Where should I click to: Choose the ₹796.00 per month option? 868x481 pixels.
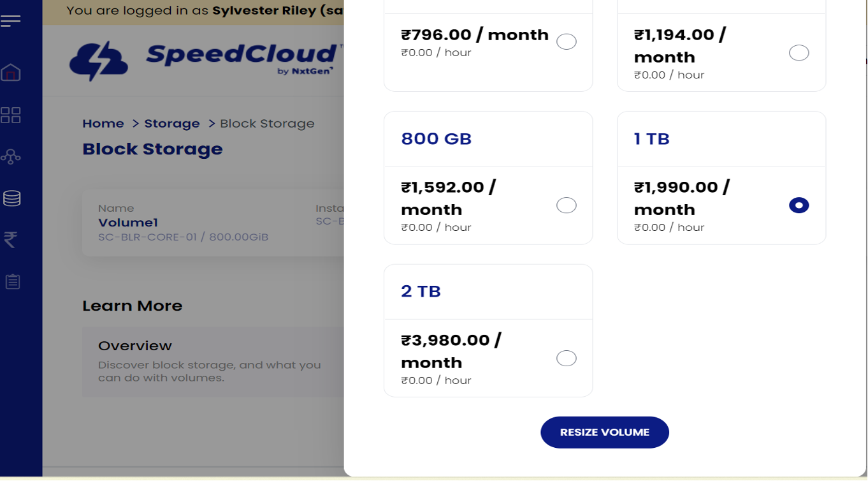pos(566,41)
